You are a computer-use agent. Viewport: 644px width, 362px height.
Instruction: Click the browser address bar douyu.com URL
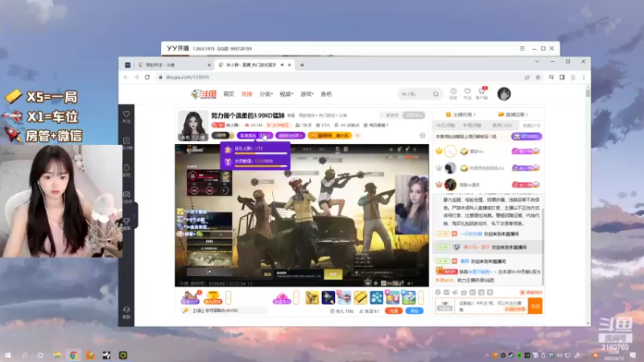(188, 77)
